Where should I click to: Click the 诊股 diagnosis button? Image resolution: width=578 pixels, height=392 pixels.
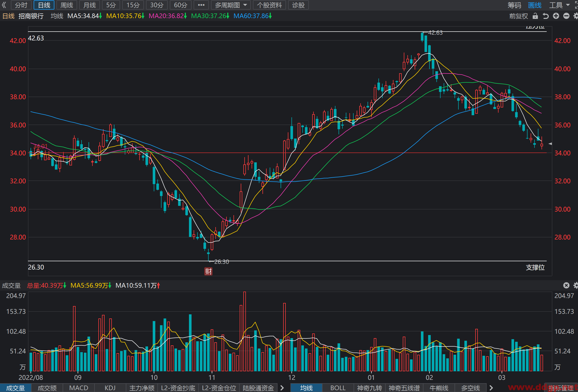tap(298, 5)
